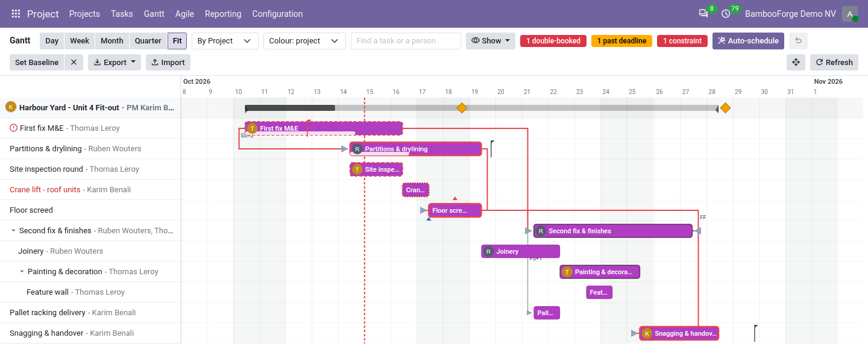This screenshot has height=358, width=868.
Task: Click the Auto-schedule button
Action: 748,41
